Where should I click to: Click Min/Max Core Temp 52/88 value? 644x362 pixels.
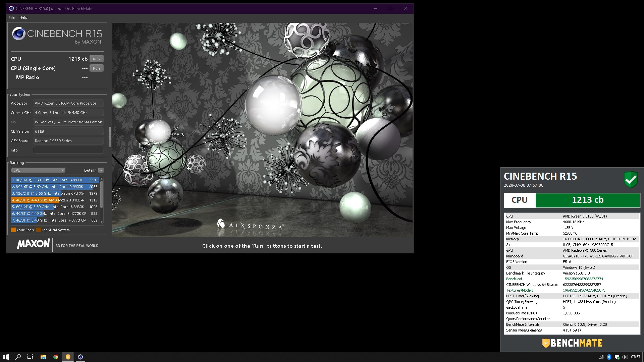(570, 233)
